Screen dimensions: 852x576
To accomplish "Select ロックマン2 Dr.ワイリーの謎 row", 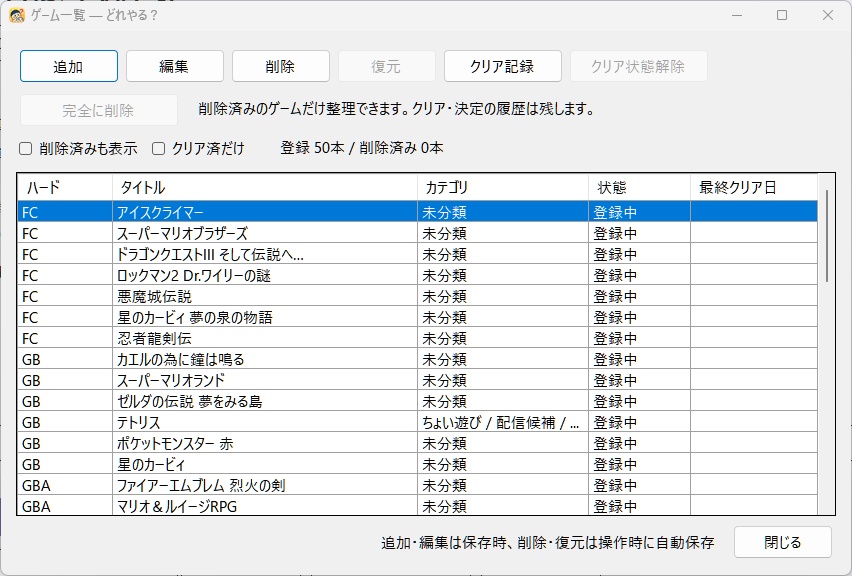I will pos(417,275).
